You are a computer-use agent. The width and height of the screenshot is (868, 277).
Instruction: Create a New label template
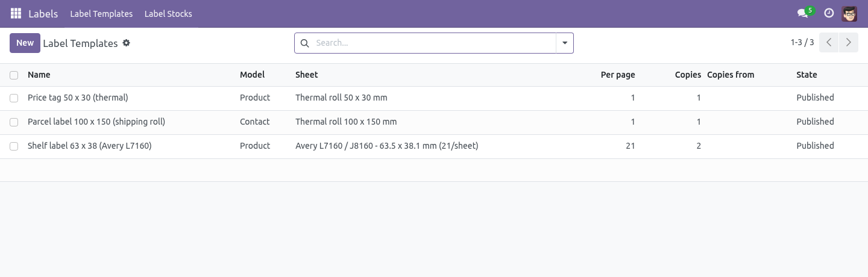[x=25, y=43]
